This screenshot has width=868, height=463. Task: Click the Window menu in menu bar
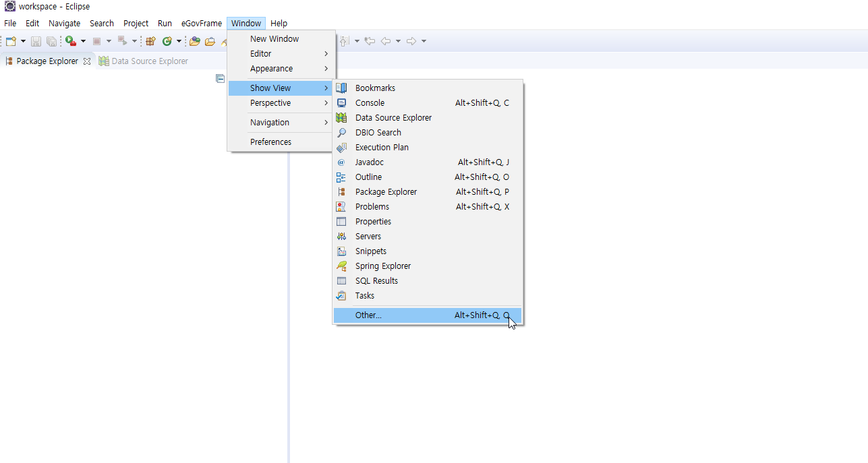(x=246, y=23)
